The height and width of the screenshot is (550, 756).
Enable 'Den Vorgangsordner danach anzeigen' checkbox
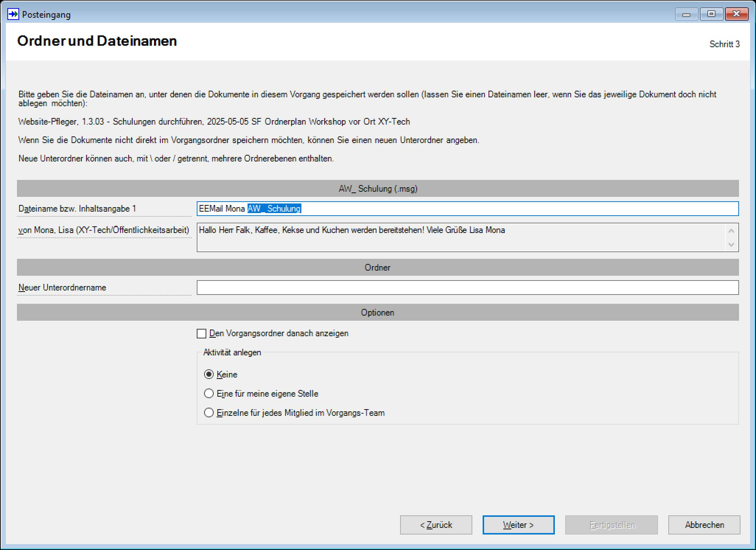[202, 333]
